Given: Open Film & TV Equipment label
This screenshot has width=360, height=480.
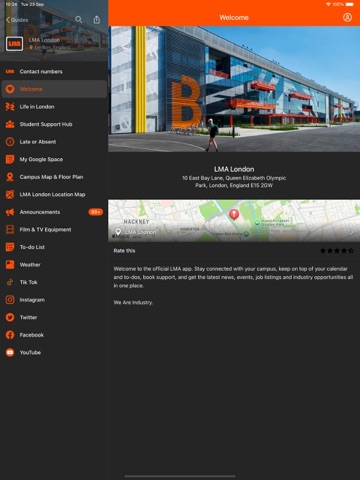Looking at the screenshot, I should point(45,229).
